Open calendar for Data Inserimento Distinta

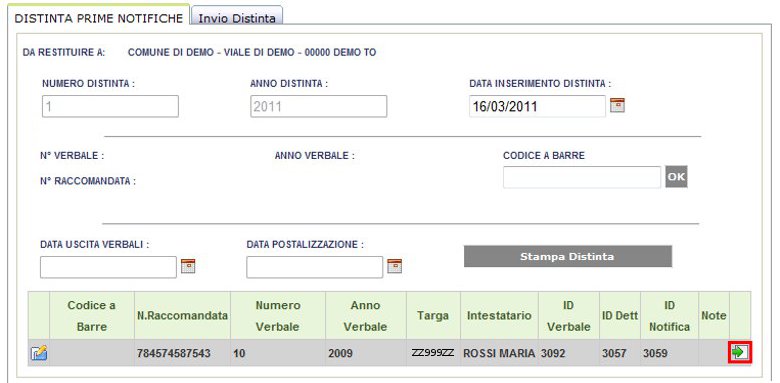click(617, 105)
